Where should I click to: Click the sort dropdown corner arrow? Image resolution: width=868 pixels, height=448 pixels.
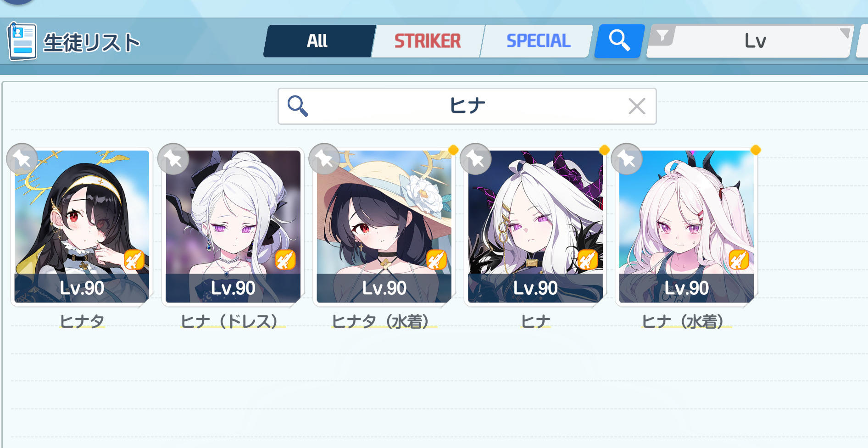(845, 33)
